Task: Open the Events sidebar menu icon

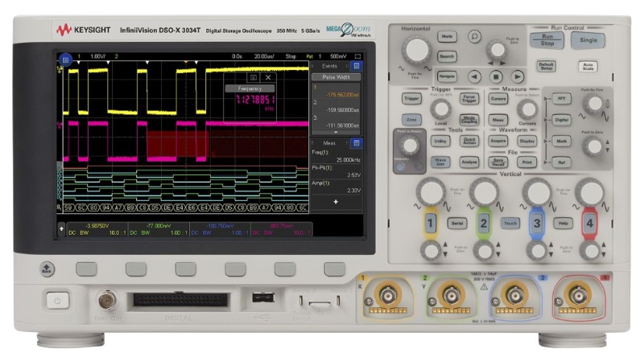Action: point(357,66)
